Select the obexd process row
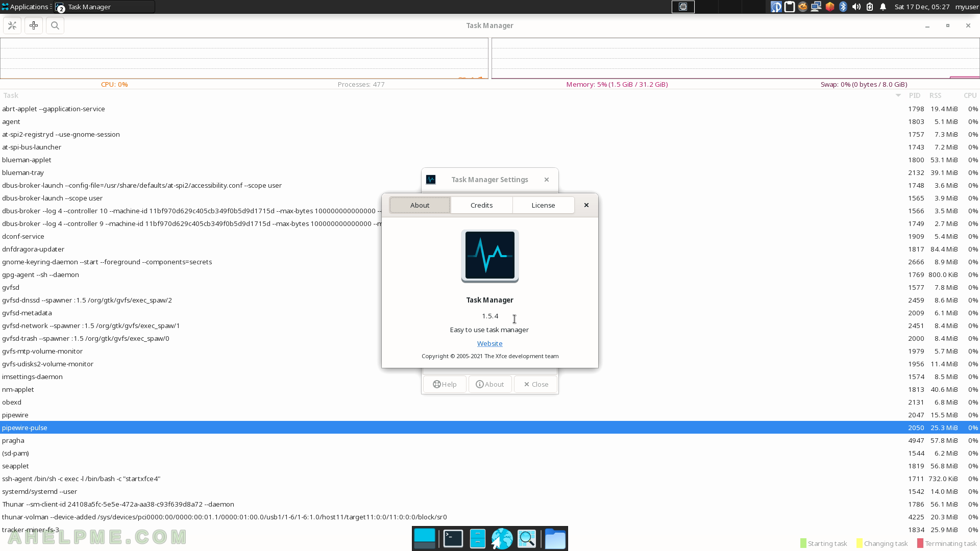980x551 pixels. (490, 402)
